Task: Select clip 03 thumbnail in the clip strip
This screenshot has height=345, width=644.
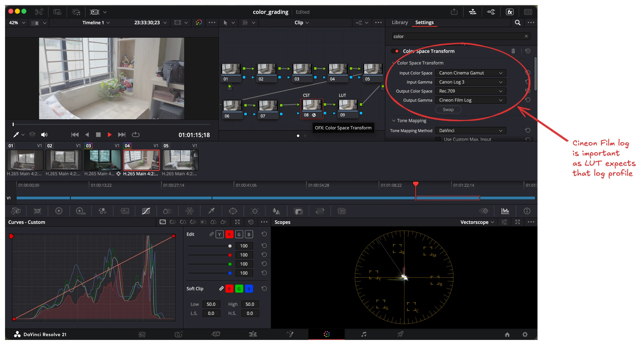Action: click(103, 160)
